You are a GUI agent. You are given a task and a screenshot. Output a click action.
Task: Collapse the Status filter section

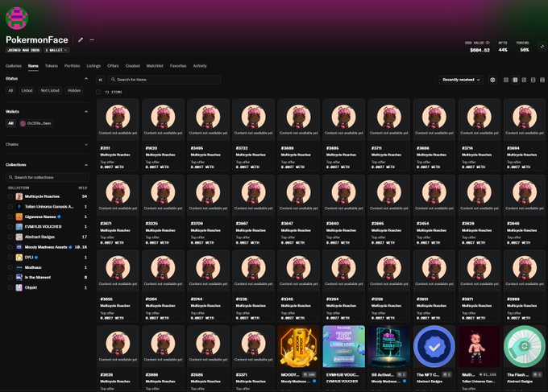click(86, 79)
